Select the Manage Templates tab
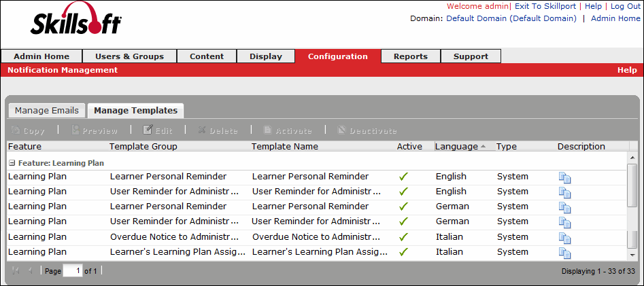The width and height of the screenshot is (644, 286). pyautogui.click(x=135, y=110)
